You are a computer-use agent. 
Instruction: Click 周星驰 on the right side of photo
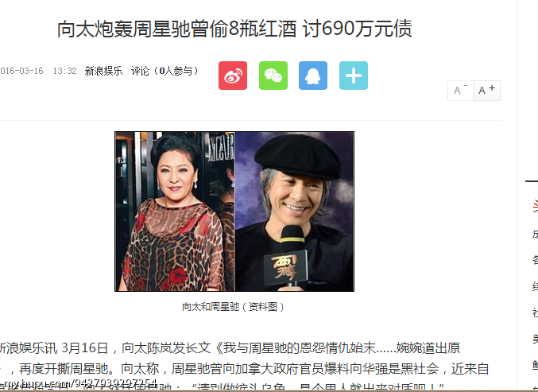pos(294,212)
